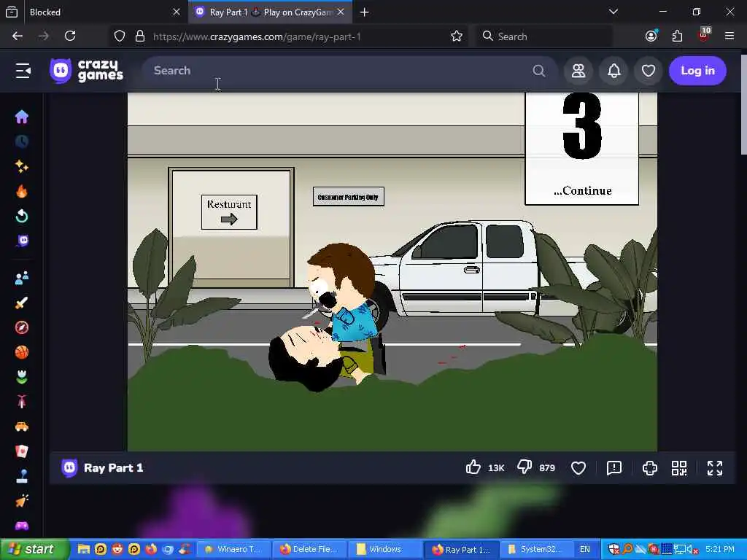The image size is (747, 560).
Task: Open the joystick category icon in sidebar
Action: click(21, 476)
